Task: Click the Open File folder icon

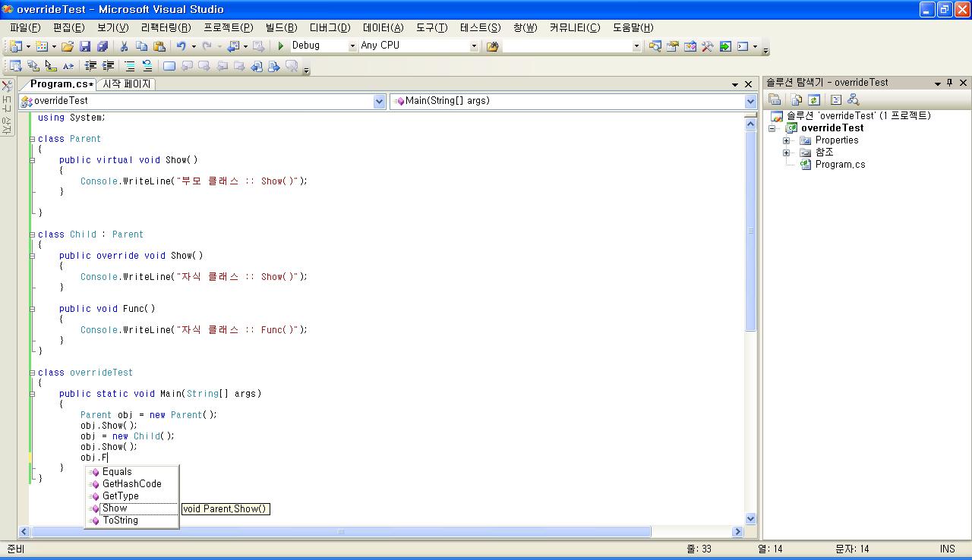Action: pos(68,46)
